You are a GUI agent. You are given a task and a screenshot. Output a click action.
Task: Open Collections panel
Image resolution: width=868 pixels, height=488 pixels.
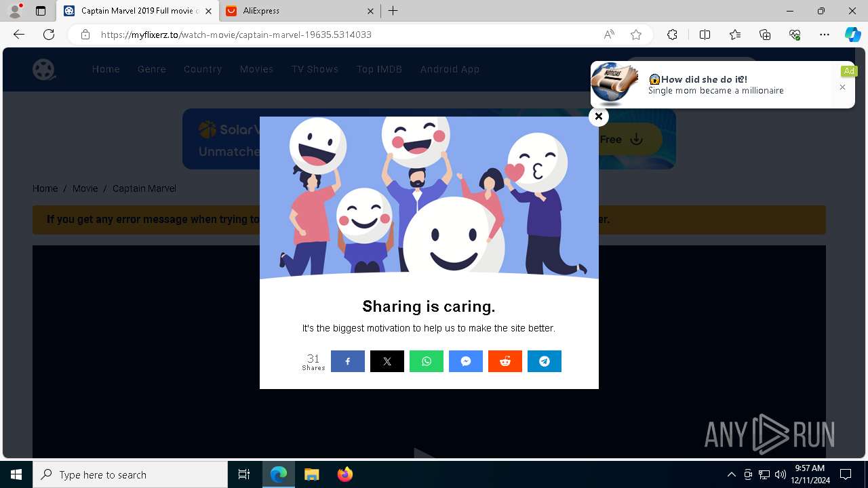pos(765,35)
